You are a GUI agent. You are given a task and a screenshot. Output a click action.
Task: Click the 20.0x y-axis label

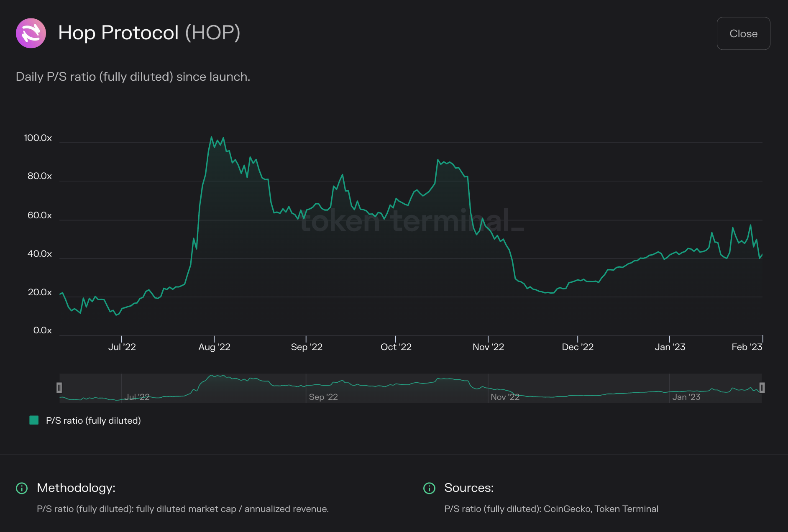[40, 292]
